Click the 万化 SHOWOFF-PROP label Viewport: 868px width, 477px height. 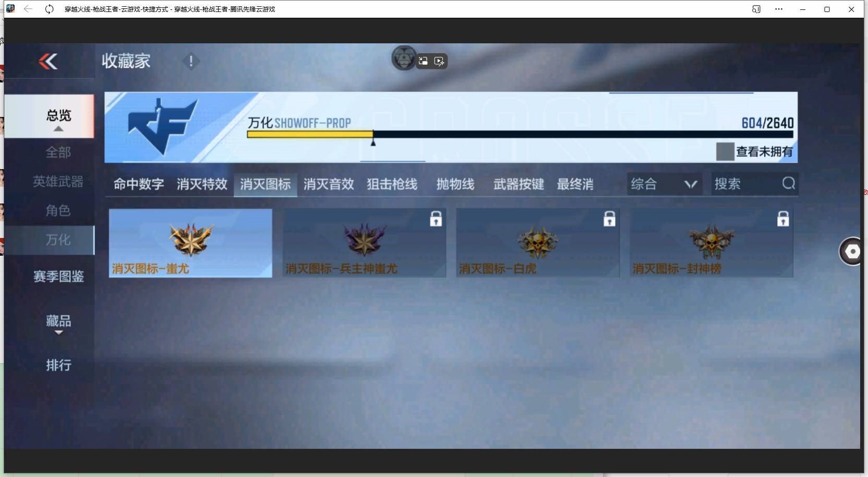coord(299,123)
